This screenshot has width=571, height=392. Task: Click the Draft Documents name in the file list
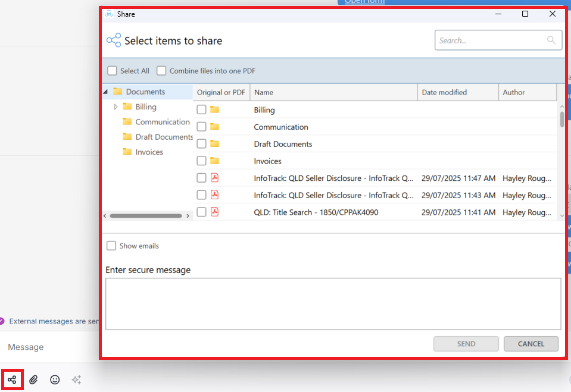(x=283, y=144)
